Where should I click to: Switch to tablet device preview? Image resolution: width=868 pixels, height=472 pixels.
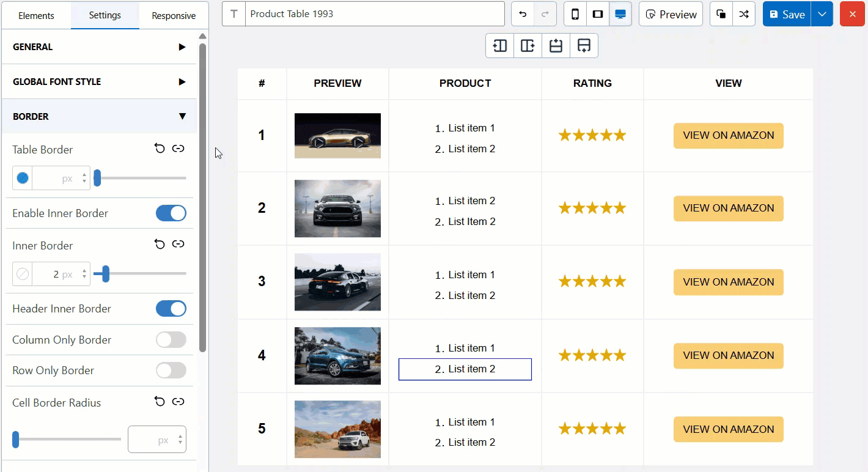click(598, 14)
